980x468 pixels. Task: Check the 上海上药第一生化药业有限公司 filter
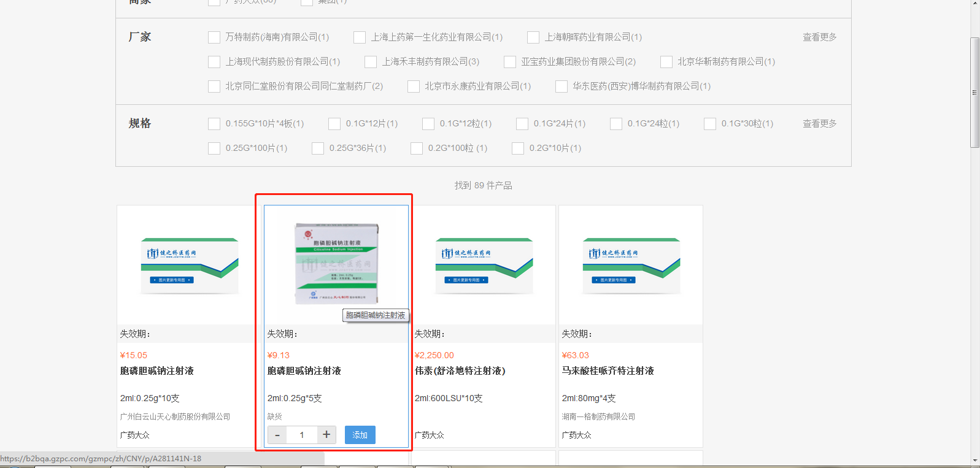[x=360, y=37]
